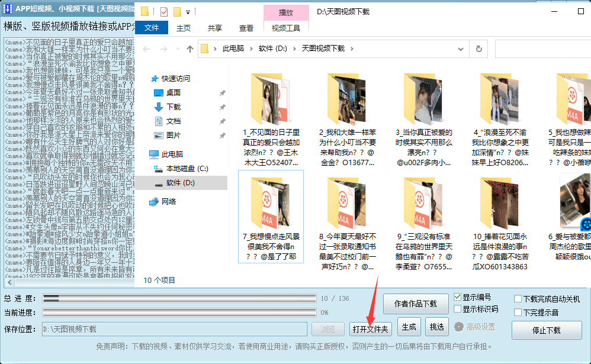Click the 停止下载 button
Screen dimensions: 591x364
coord(547,330)
